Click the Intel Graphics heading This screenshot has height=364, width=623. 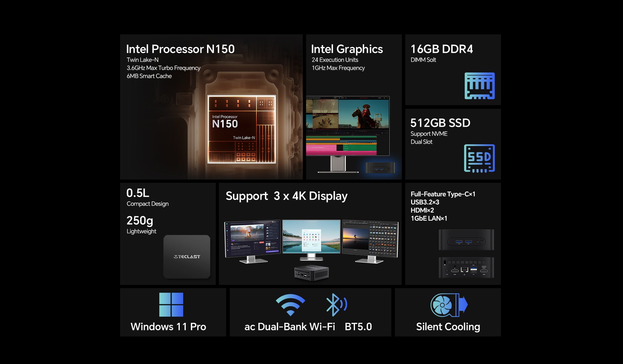pyautogui.click(x=347, y=49)
